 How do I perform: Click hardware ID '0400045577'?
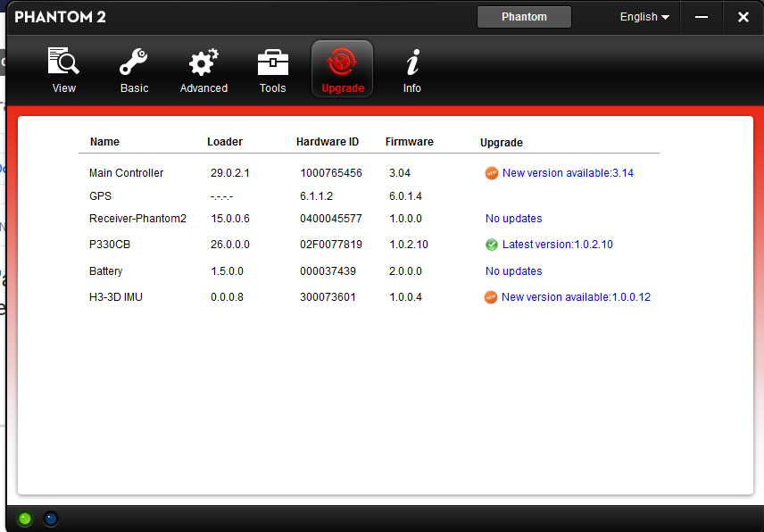331,219
